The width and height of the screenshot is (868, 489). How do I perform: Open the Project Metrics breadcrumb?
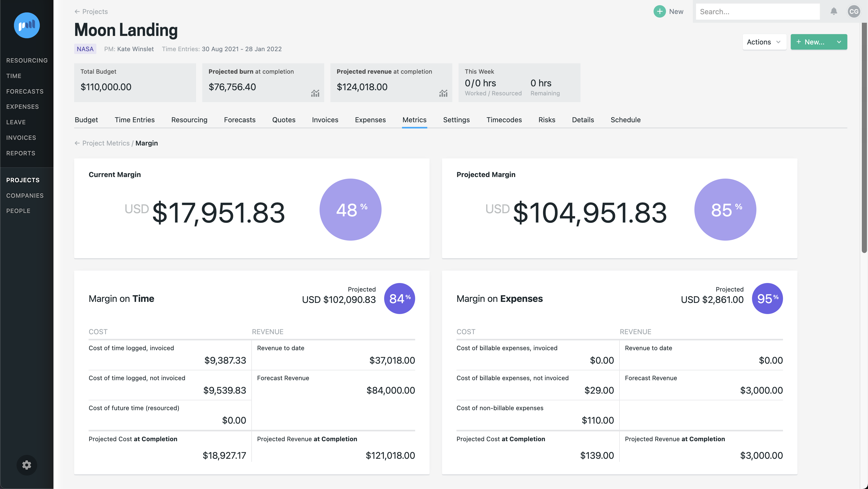point(106,143)
